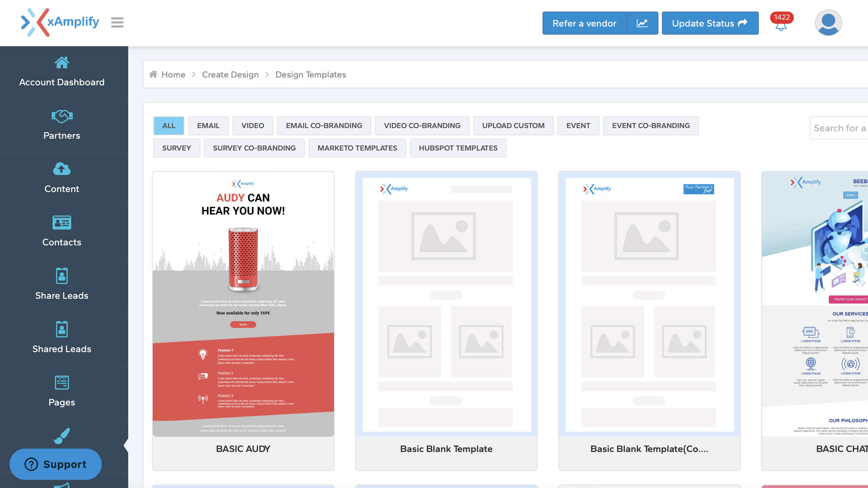
Task: Open Contacts using the contact card icon
Action: pos(62,223)
